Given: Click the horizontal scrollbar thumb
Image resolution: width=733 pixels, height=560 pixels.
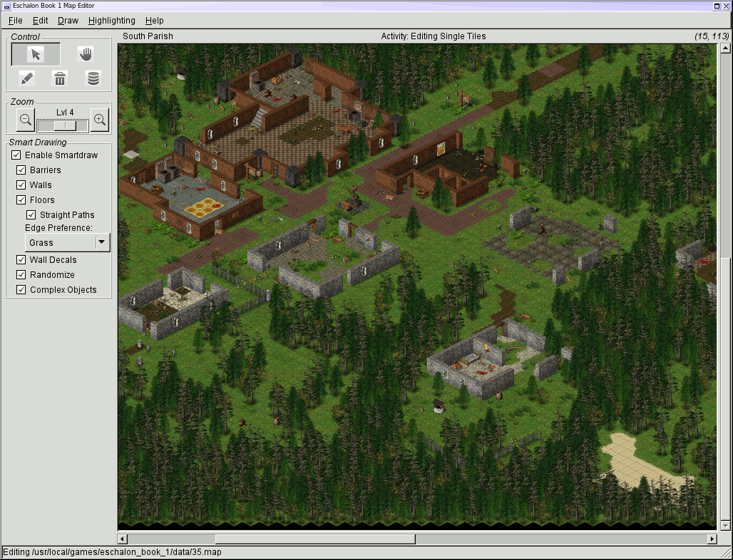Looking at the screenshot, I should point(314,539).
